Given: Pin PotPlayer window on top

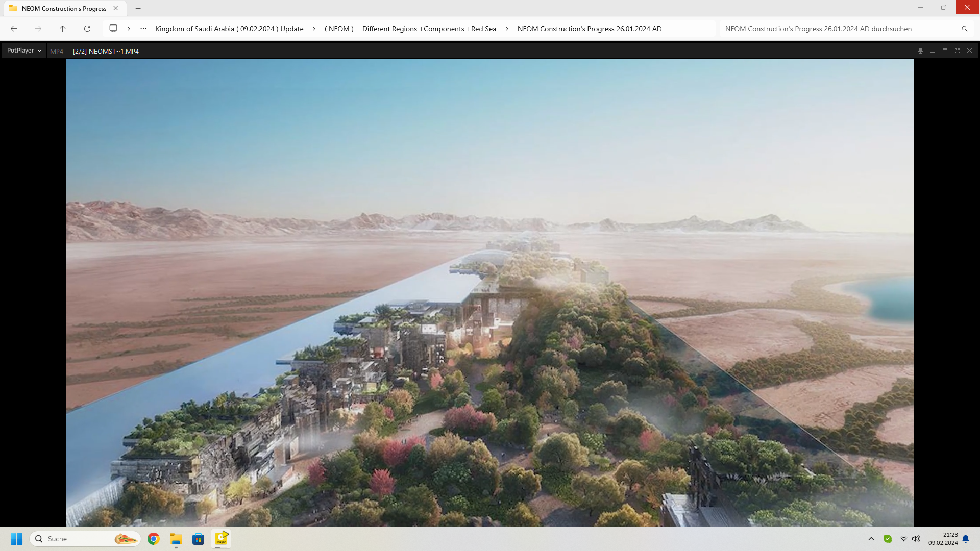Looking at the screenshot, I should (920, 51).
